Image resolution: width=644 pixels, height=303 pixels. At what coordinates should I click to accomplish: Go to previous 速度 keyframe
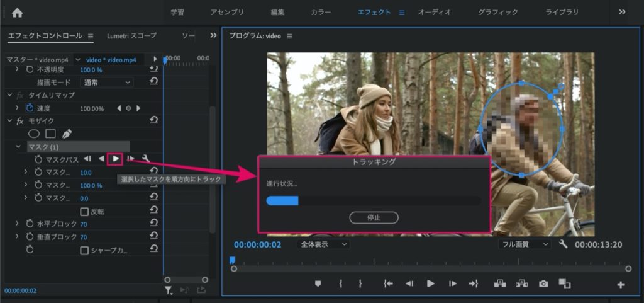click(119, 108)
